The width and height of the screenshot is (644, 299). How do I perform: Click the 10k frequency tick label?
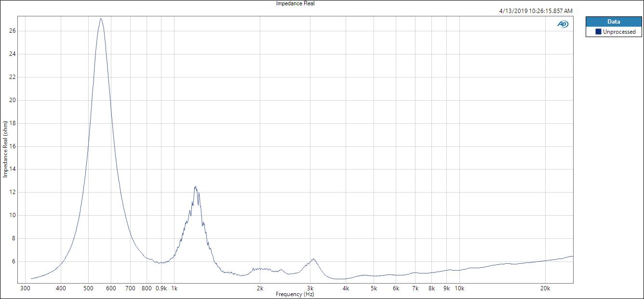coord(459,288)
